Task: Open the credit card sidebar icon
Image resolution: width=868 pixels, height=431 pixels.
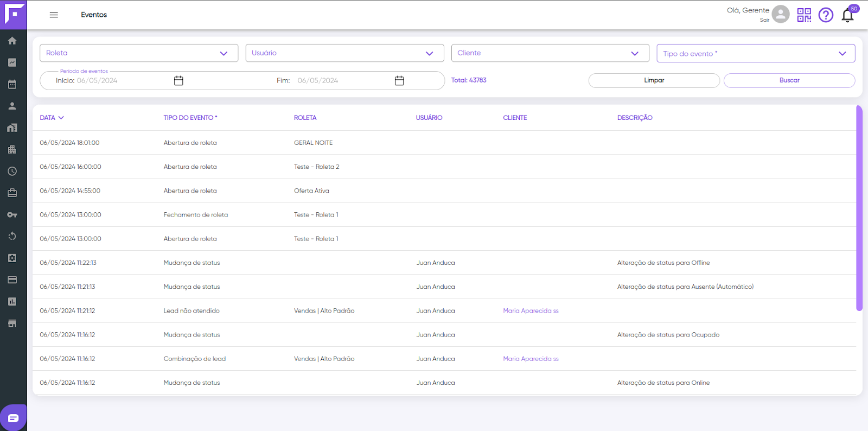Action: point(12,280)
